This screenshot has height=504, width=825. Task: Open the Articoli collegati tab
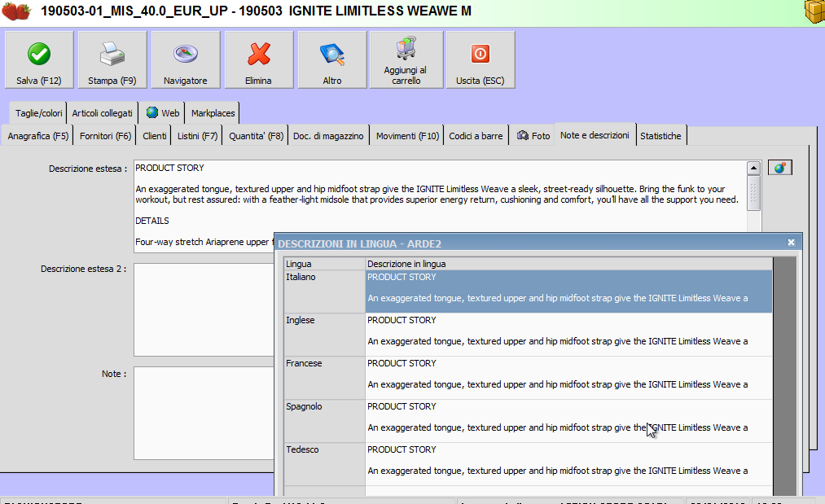pos(102,113)
